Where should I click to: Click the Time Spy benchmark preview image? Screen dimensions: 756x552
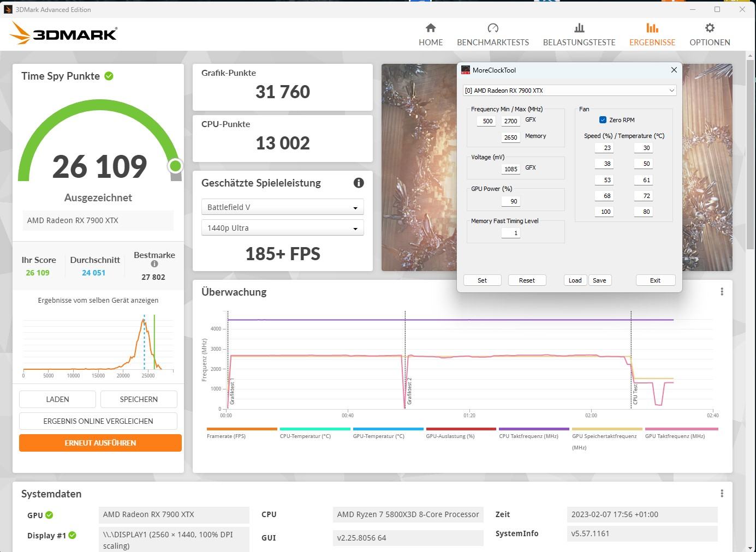(419, 167)
